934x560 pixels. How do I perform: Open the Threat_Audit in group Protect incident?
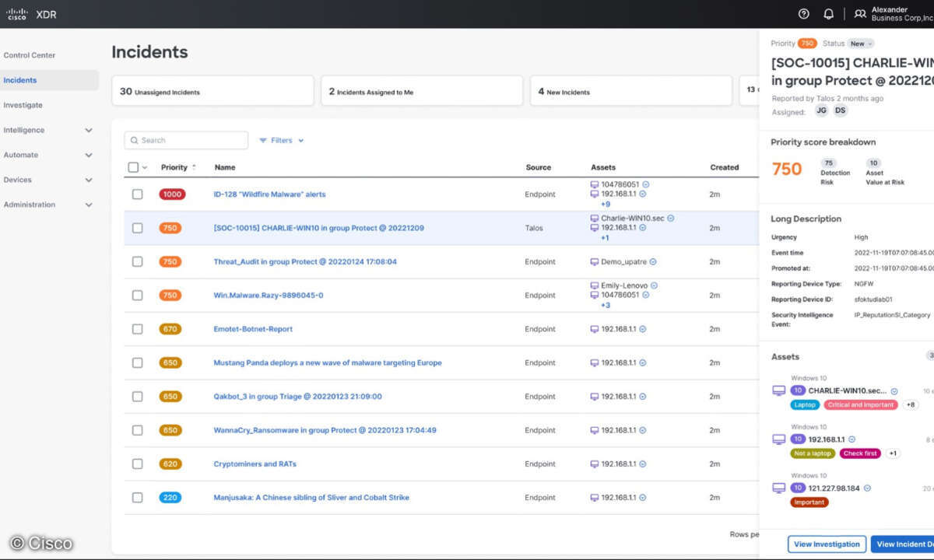(x=305, y=262)
